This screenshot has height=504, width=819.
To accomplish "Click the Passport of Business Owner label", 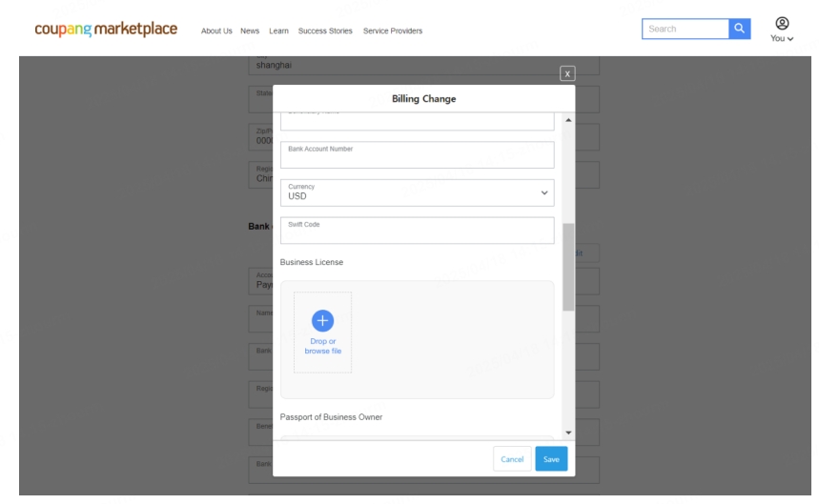I will click(x=331, y=417).
